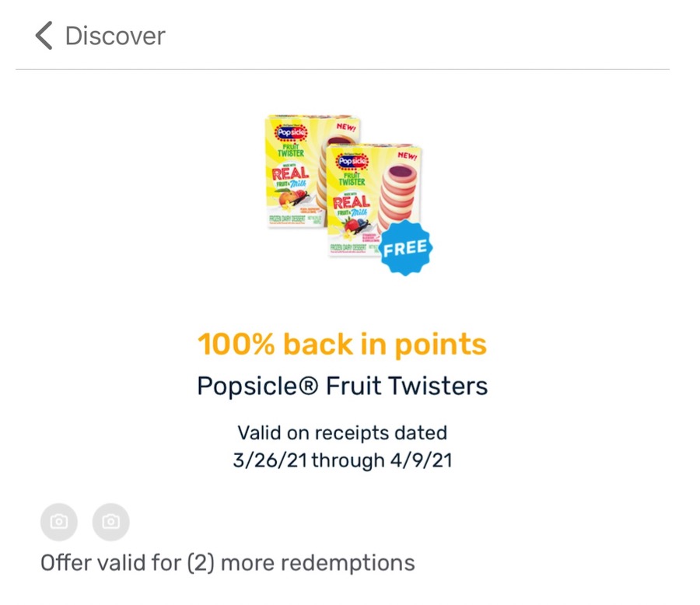Click the REAL Fruit text on the left box
The height and width of the screenshot is (605, 700).
[289, 178]
